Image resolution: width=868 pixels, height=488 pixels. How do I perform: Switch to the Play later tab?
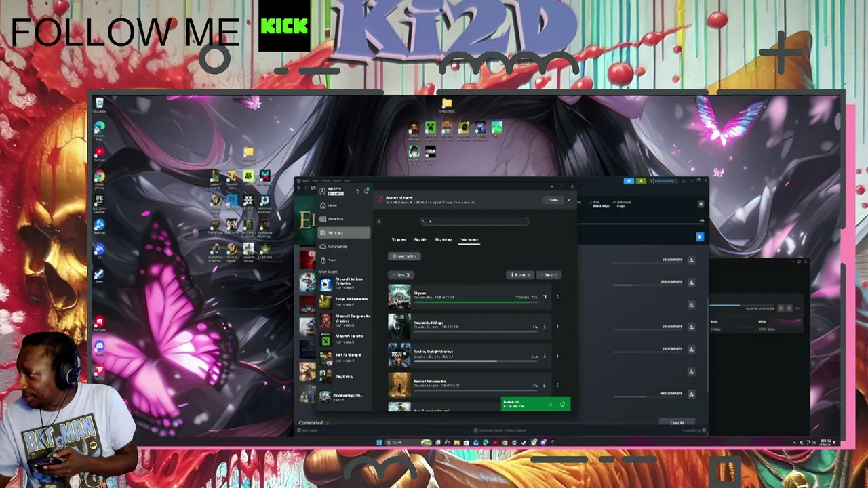coord(421,239)
